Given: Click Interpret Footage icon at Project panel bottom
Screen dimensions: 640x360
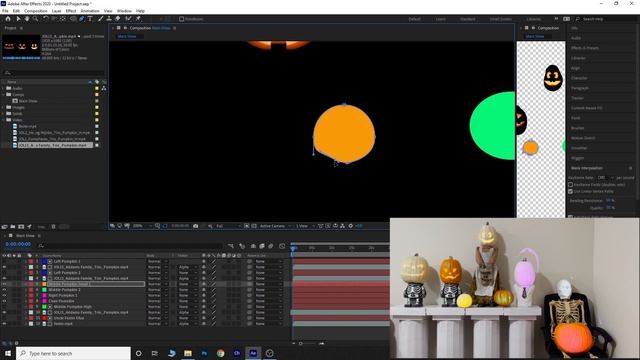Looking at the screenshot, I should pos(4,227).
